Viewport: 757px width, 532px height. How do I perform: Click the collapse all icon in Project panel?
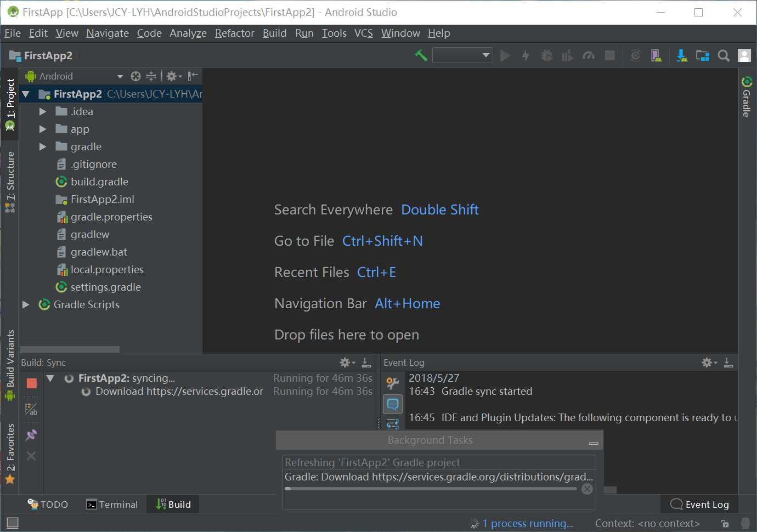coord(151,76)
